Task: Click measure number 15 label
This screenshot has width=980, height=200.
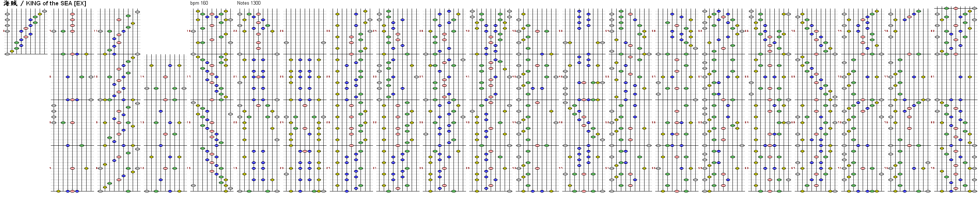Action: [x=188, y=168]
